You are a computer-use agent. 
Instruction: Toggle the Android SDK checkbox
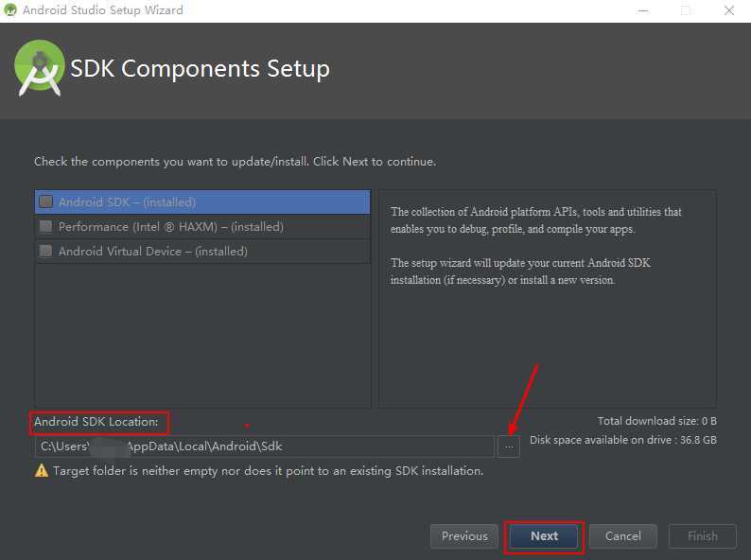(x=46, y=201)
